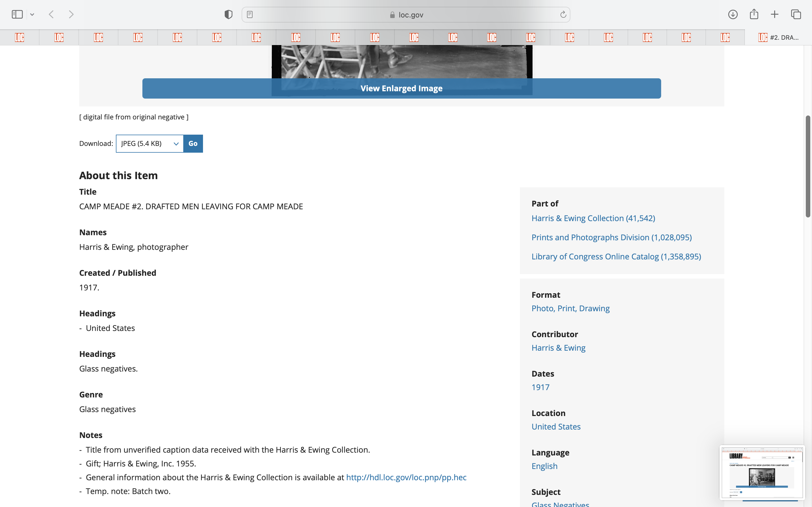Open Harris & Ewing Collection link

pyautogui.click(x=593, y=218)
